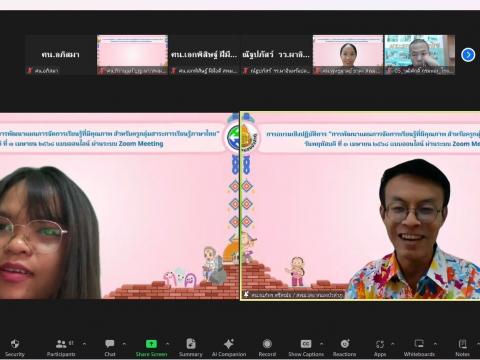Turn on Show Captions
This screenshot has height=360, width=480.
[x=306, y=348]
